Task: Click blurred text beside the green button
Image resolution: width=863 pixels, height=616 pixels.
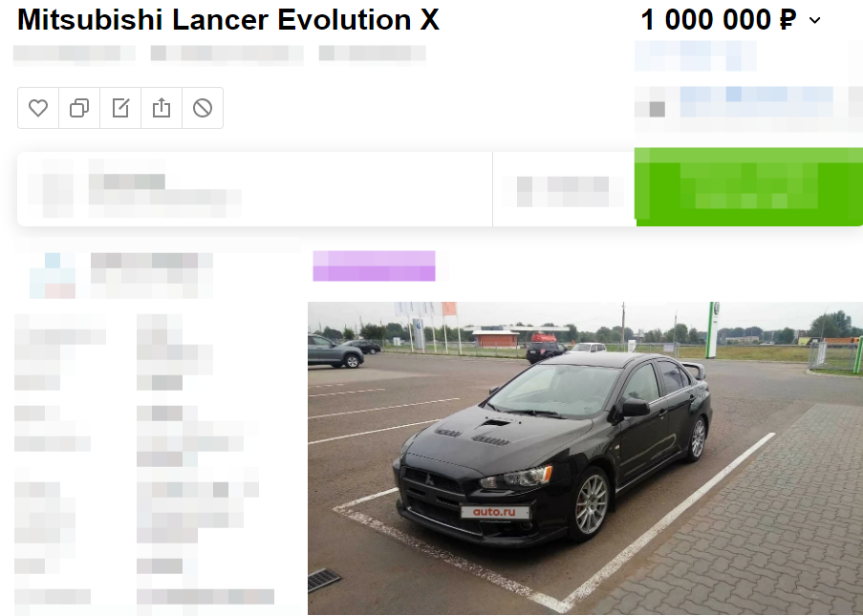Action: 563,191
